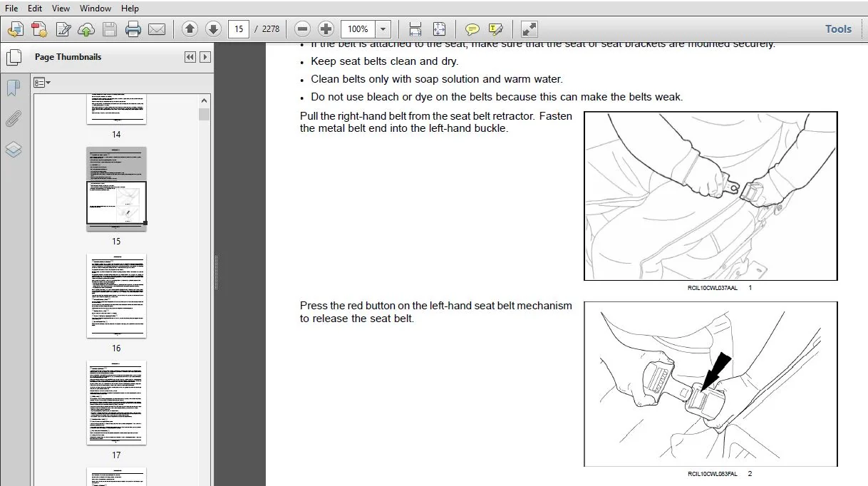Go to next page down arrow
This screenshot has height=486, width=868.
pyautogui.click(x=213, y=29)
